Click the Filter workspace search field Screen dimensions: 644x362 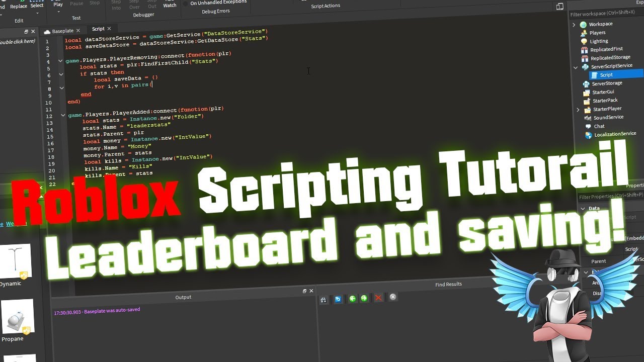606,15
